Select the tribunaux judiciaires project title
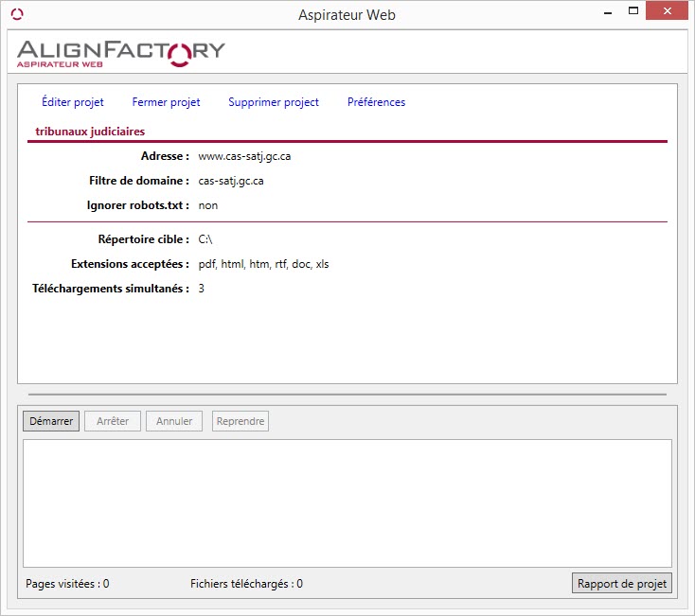Image resolution: width=695 pixels, height=616 pixels. [90, 132]
